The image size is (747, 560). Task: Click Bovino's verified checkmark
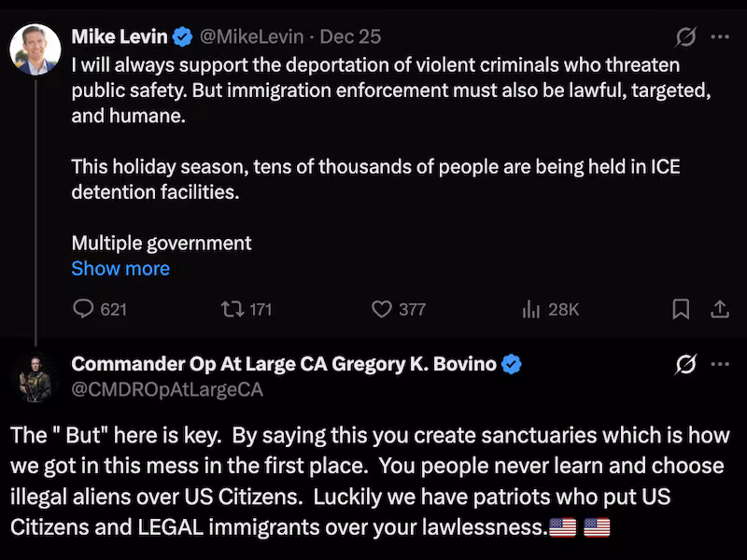click(x=511, y=364)
